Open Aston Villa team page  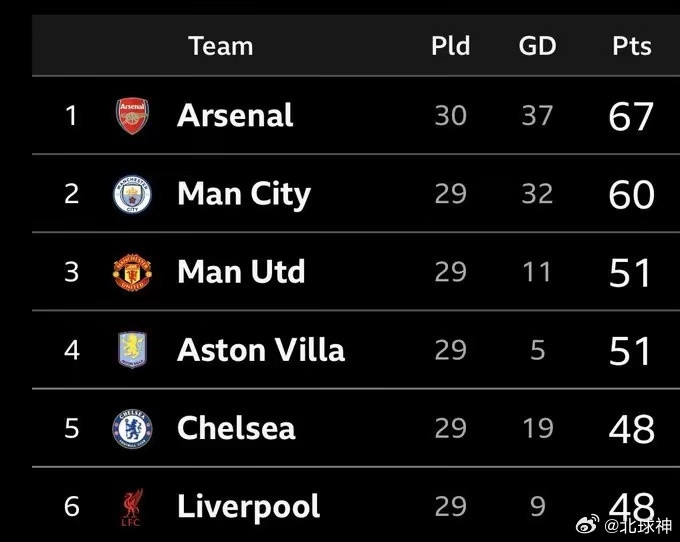(x=261, y=350)
